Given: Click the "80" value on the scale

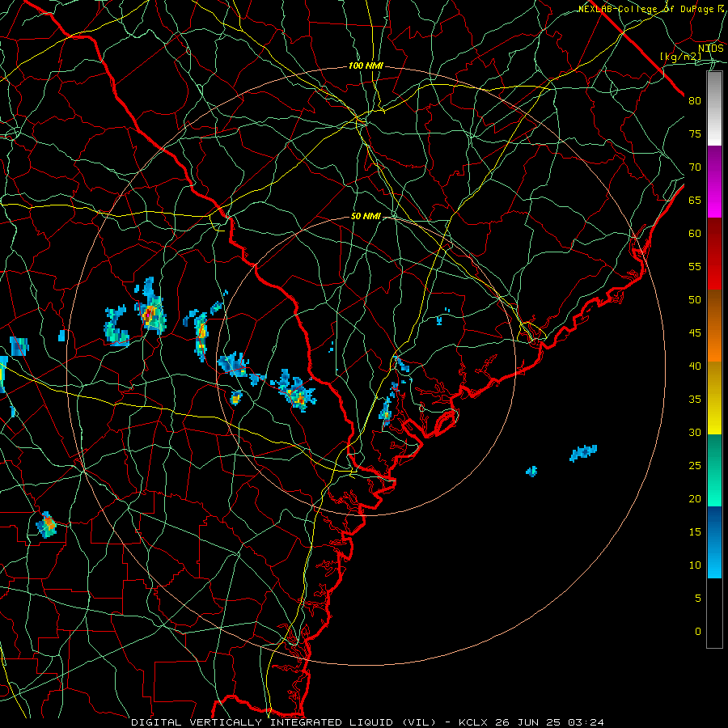Looking at the screenshot, I should [x=695, y=101].
